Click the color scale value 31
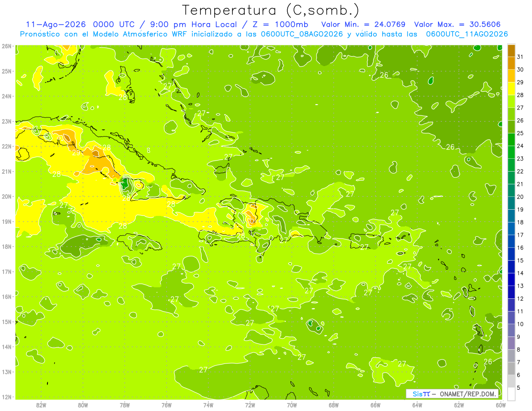This screenshot has height=411, width=532. [520, 57]
